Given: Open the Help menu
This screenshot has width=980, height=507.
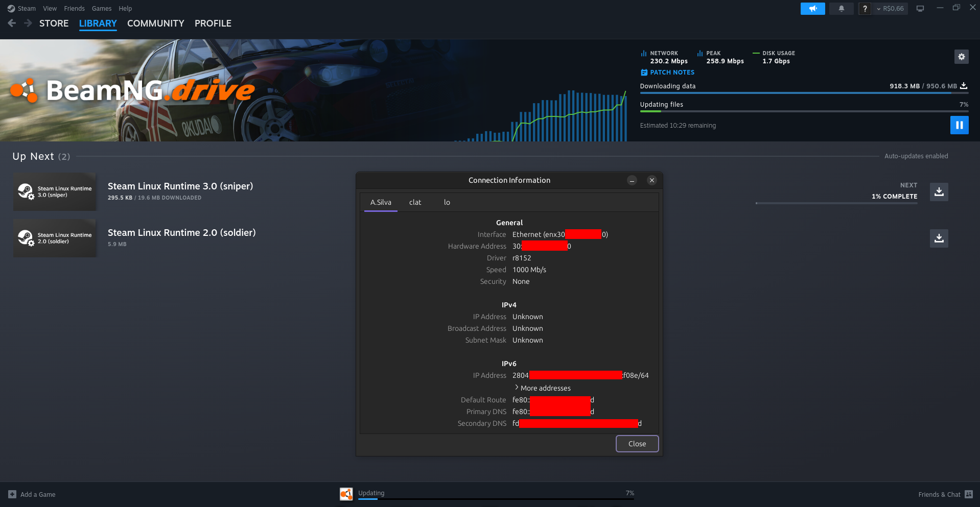Looking at the screenshot, I should pyautogui.click(x=125, y=9).
